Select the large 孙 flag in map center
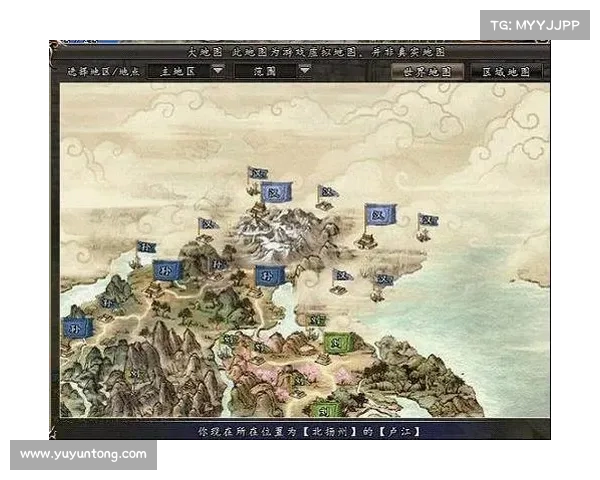The image size is (600, 480). click(x=270, y=276)
